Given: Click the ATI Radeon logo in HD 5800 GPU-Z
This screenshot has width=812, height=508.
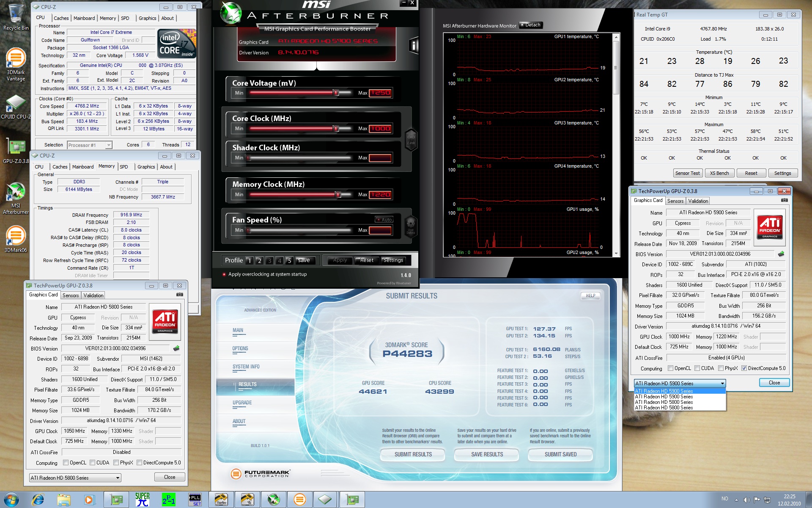Looking at the screenshot, I should pyautogui.click(x=165, y=321).
